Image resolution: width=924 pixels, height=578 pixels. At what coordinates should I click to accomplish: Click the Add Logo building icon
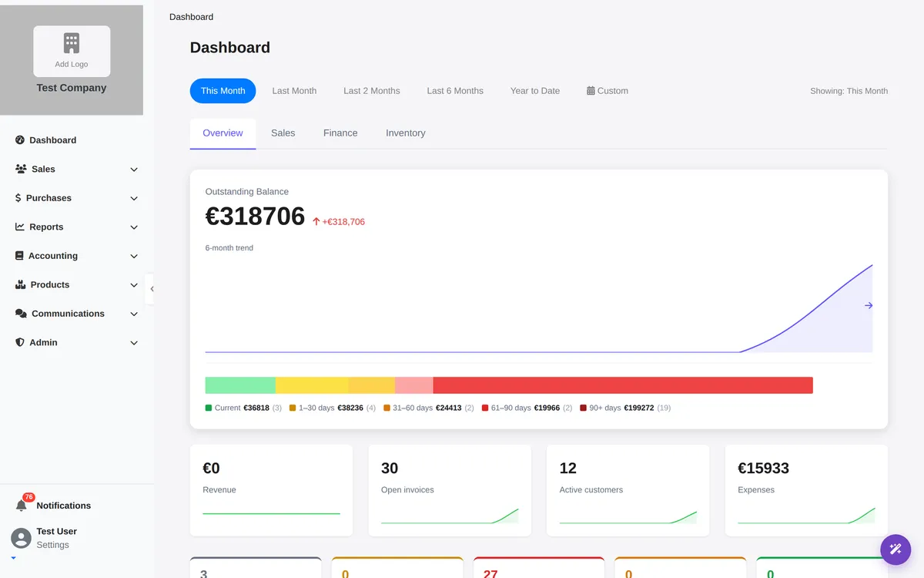(x=72, y=43)
